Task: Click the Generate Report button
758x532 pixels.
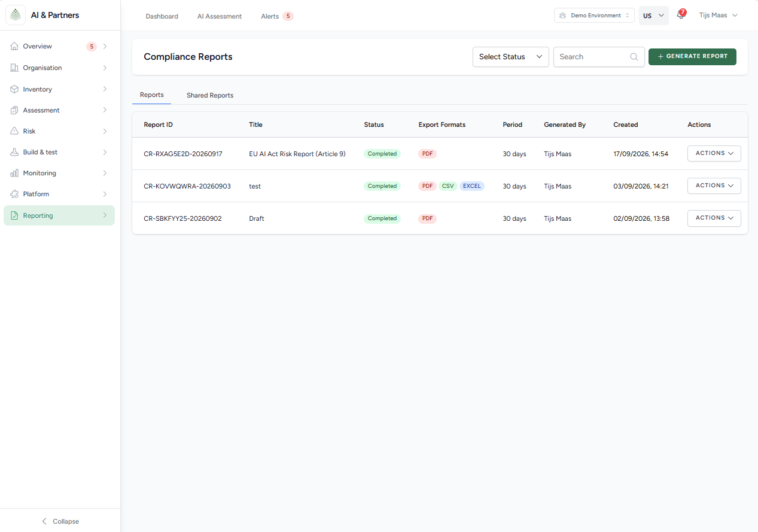Action: (x=692, y=56)
